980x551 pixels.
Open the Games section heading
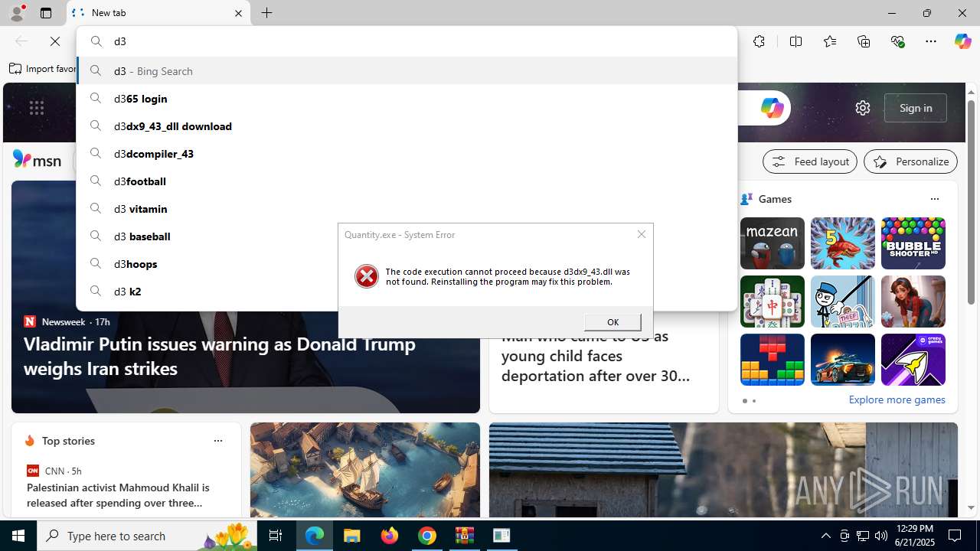775,199
